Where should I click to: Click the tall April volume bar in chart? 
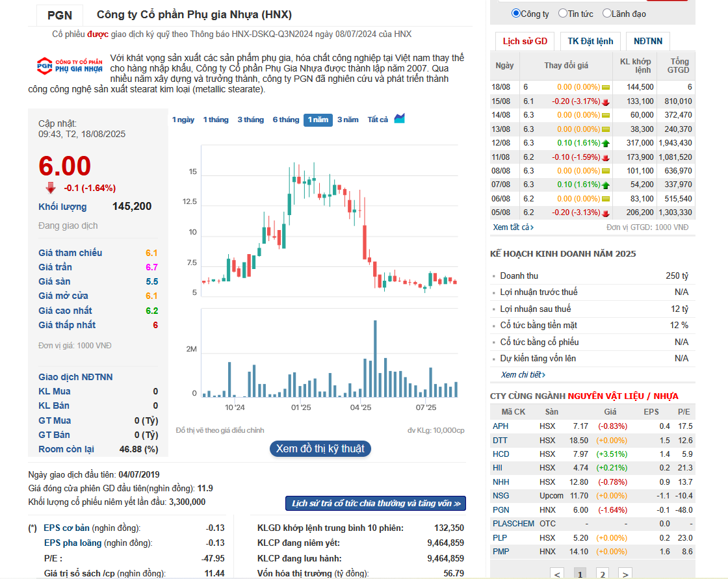pyautogui.click(x=375, y=359)
